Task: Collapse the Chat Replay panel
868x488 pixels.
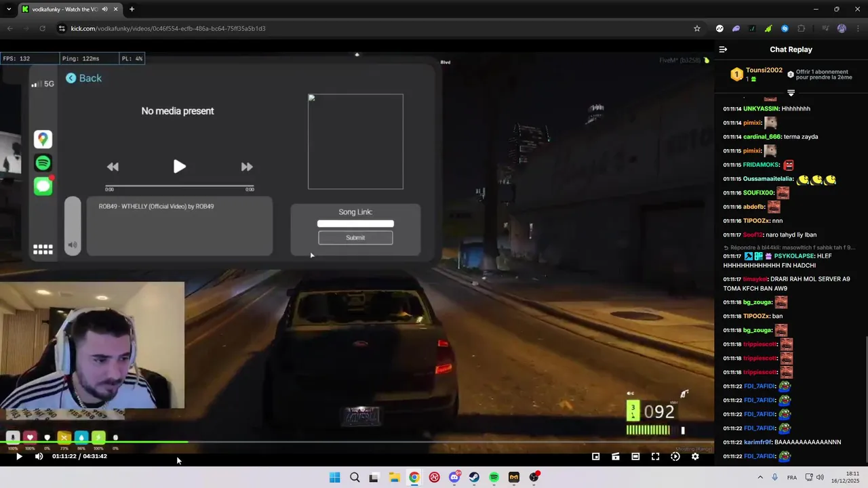Action: (723, 49)
